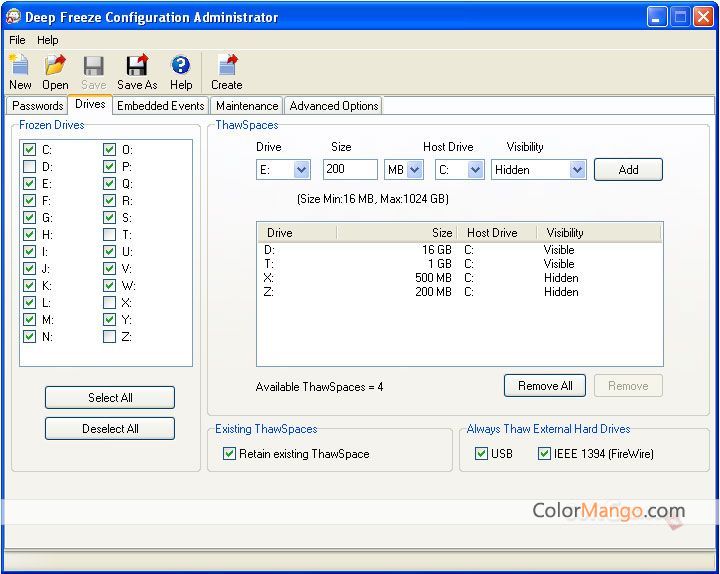
Task: Click the Add ThawSpace button
Action: point(628,169)
